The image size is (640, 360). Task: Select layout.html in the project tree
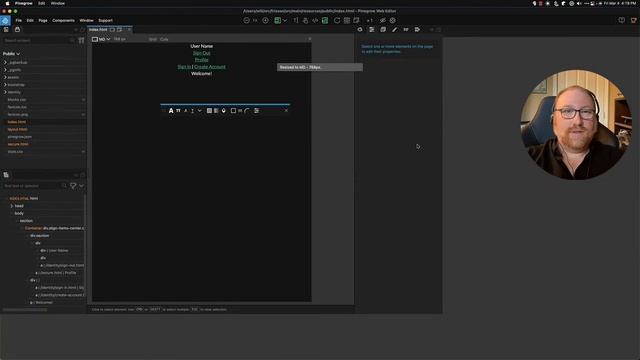pos(18,129)
